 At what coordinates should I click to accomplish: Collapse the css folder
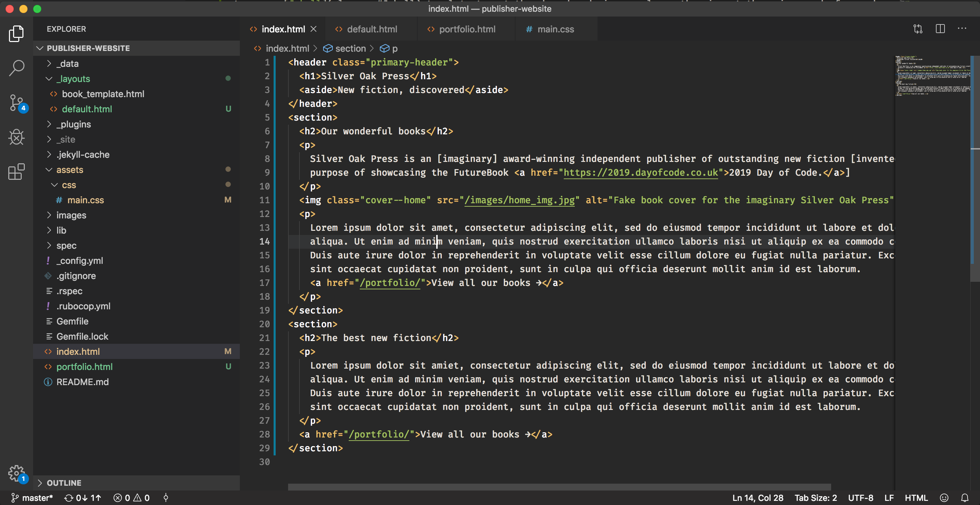coord(136,185)
